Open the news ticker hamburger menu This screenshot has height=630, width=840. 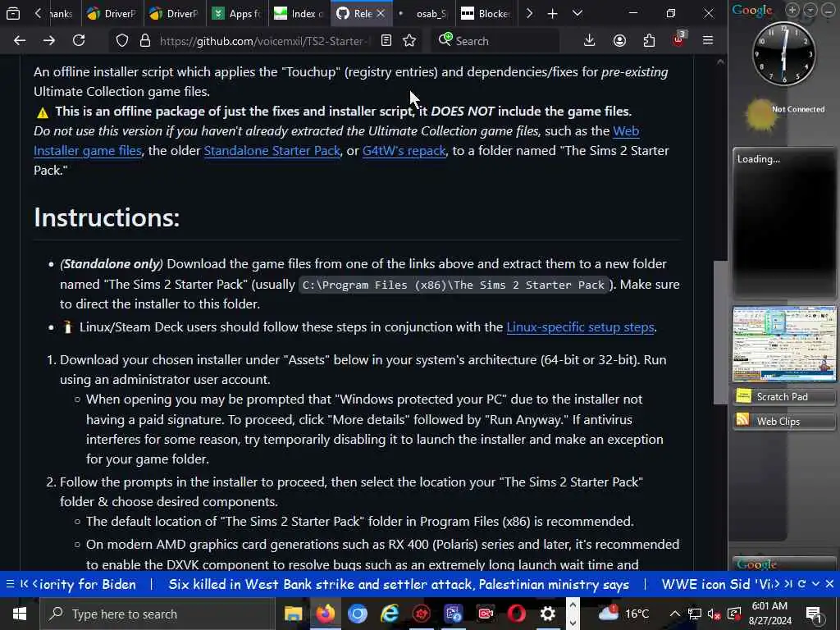[x=10, y=584]
